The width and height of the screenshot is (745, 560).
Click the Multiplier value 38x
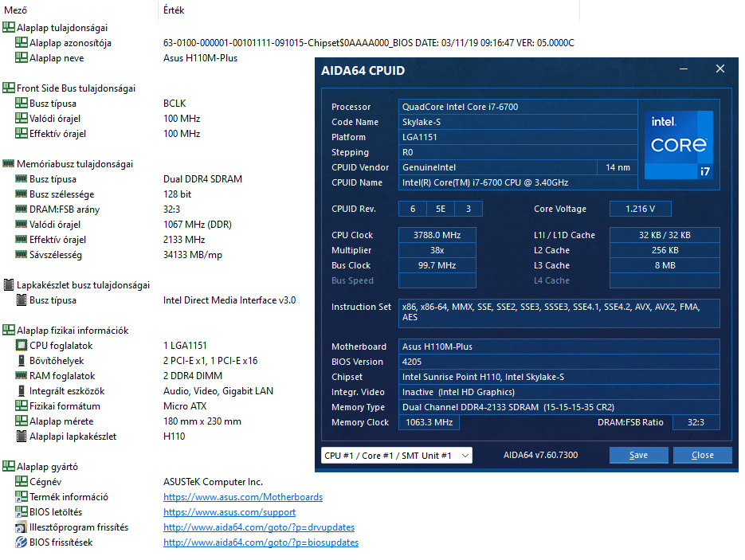pyautogui.click(x=437, y=250)
